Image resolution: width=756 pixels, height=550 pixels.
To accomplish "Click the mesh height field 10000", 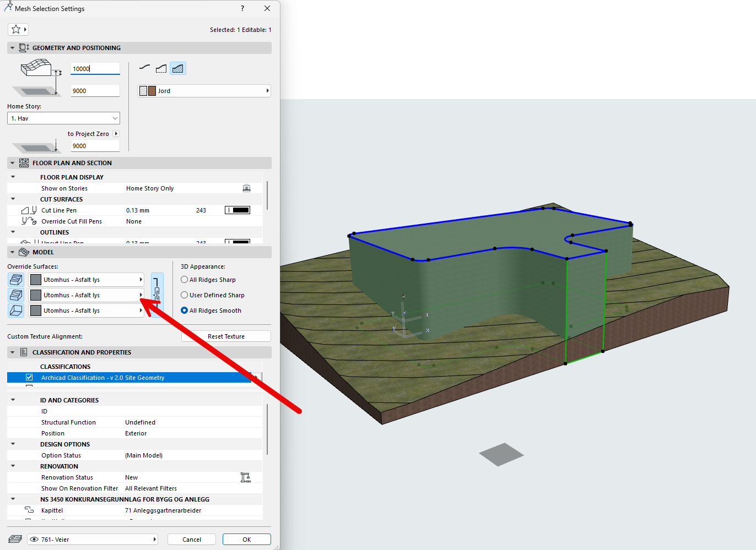I will click(x=95, y=69).
